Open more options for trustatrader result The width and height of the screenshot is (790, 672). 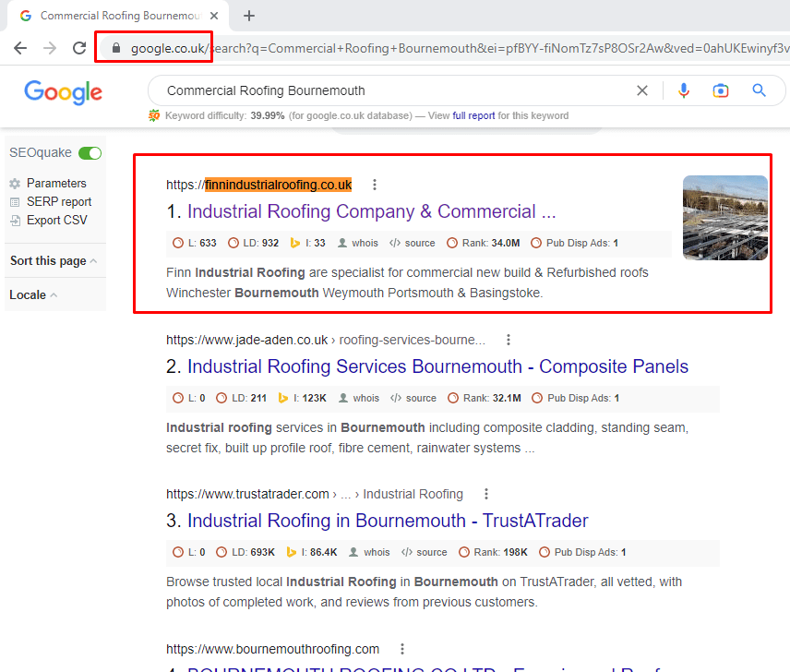486,494
